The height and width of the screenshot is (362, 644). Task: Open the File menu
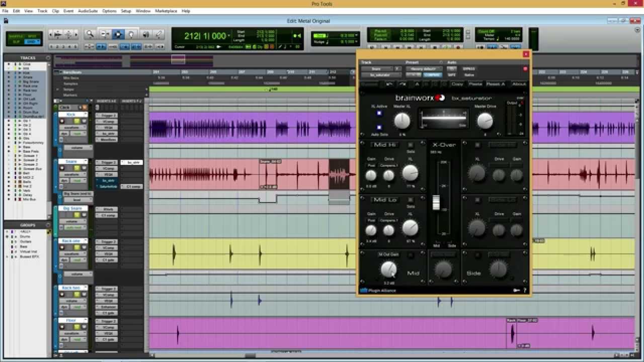tap(5, 11)
